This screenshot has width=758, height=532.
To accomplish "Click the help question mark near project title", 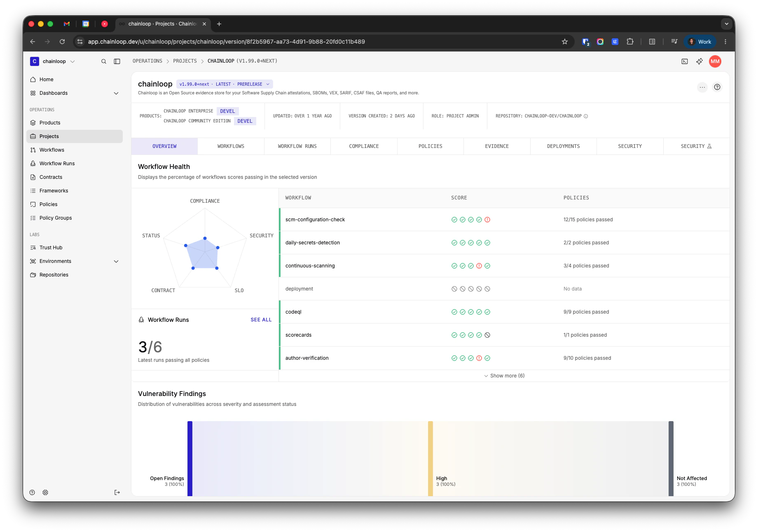I will point(717,87).
